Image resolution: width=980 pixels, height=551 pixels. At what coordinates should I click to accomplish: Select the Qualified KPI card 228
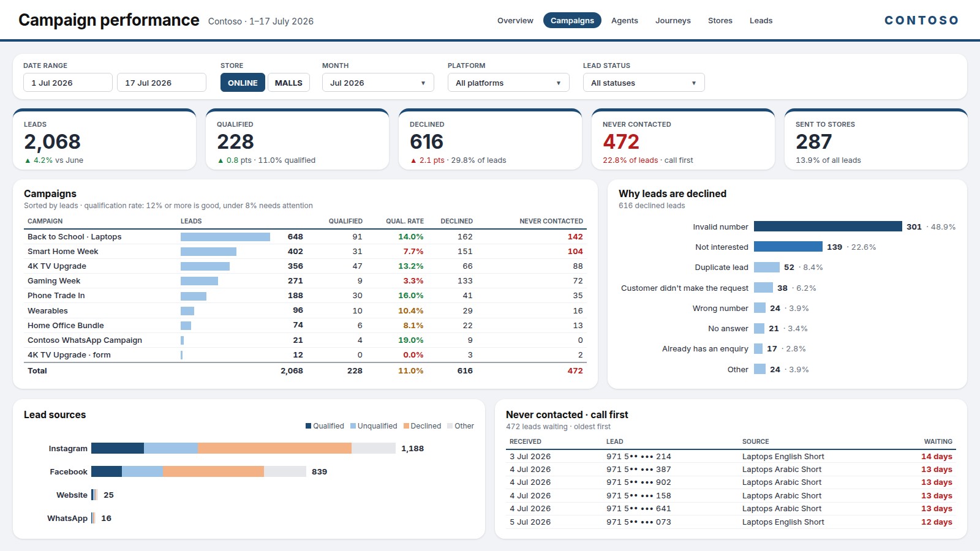click(x=298, y=140)
